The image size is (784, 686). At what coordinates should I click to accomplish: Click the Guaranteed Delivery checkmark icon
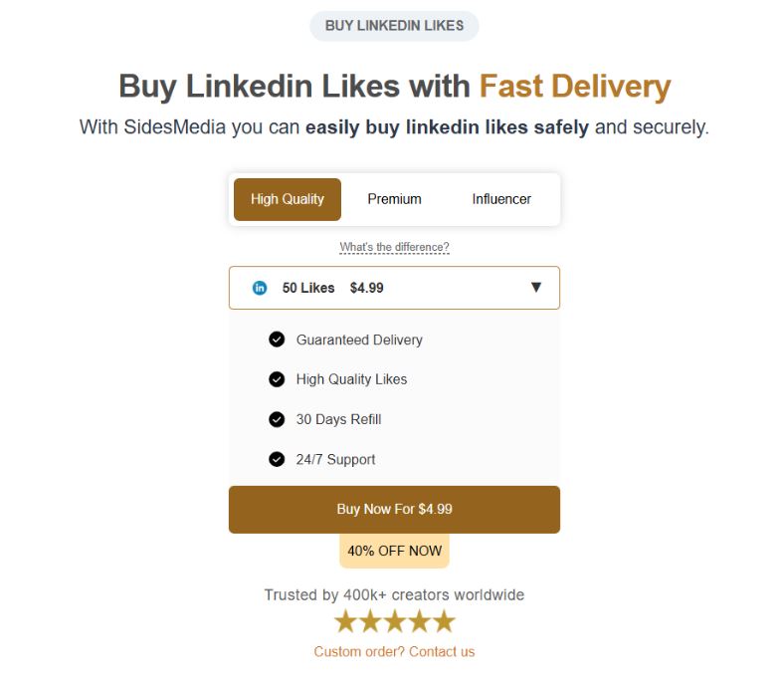(277, 340)
